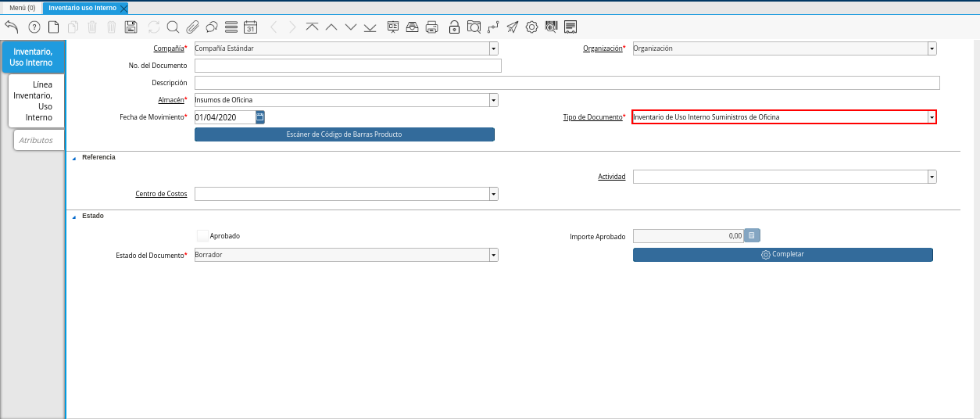Switch to Línea Inventario, Uso Interno tab
Image resolution: width=980 pixels, height=419 pixels.
coord(37,101)
